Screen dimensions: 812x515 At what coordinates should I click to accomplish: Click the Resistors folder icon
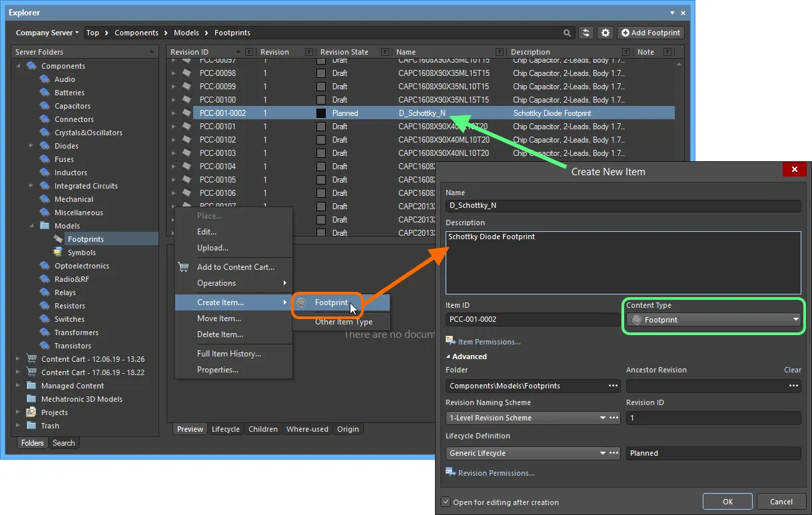pos(45,306)
